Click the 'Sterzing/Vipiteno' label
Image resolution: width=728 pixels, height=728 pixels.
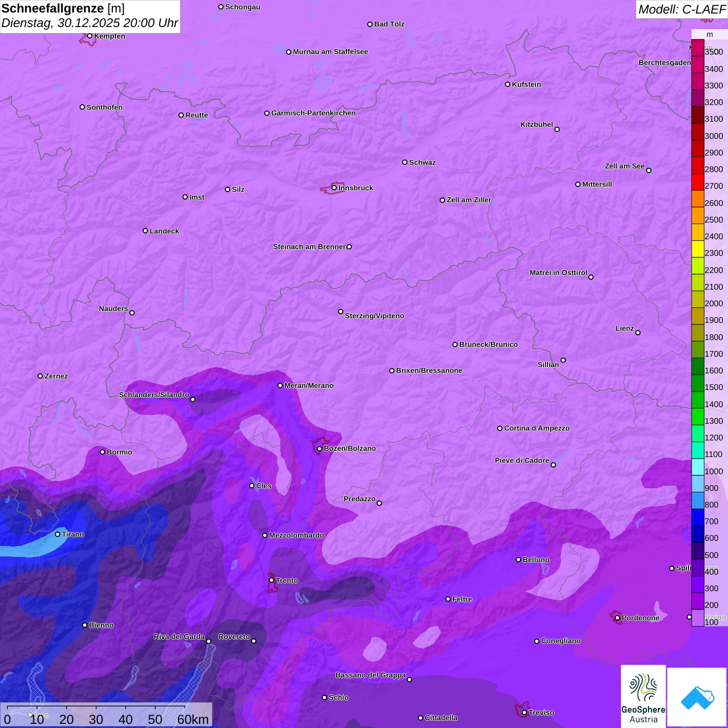pos(375,316)
